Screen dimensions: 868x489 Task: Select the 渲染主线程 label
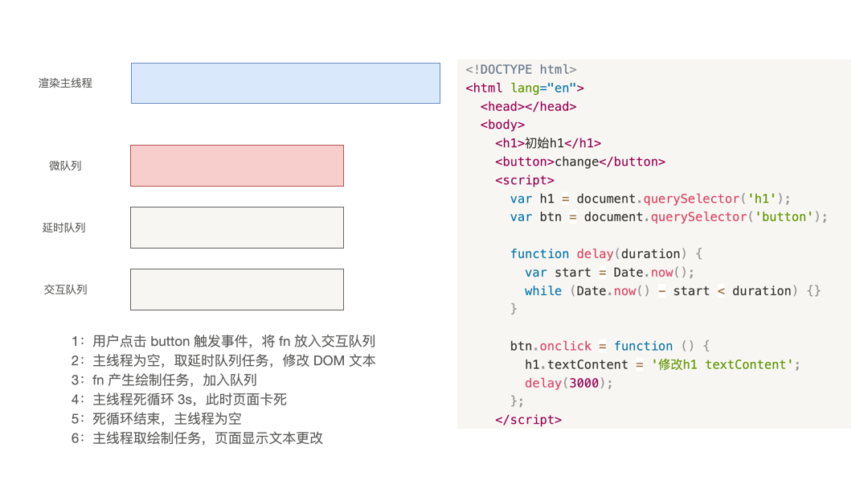(x=65, y=83)
